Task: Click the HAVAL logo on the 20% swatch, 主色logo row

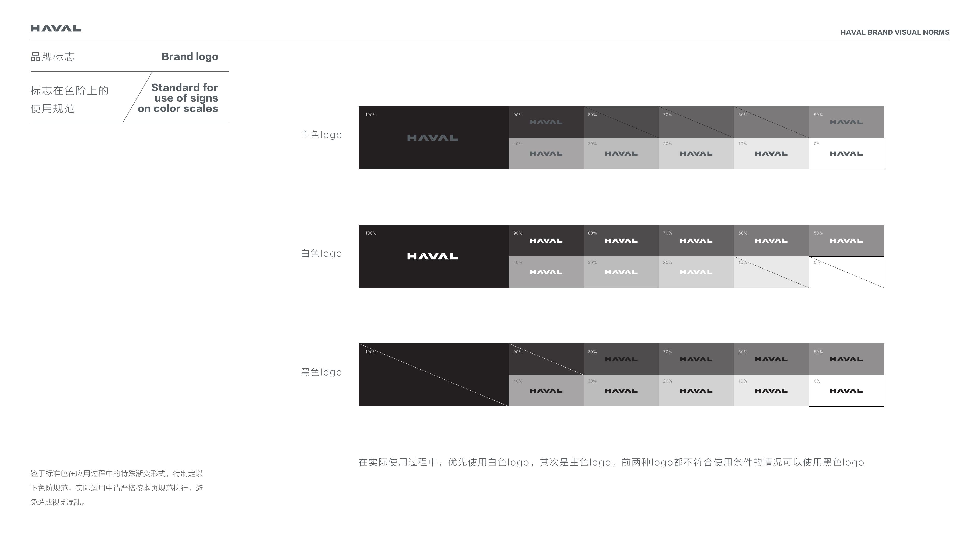Action: point(696,154)
